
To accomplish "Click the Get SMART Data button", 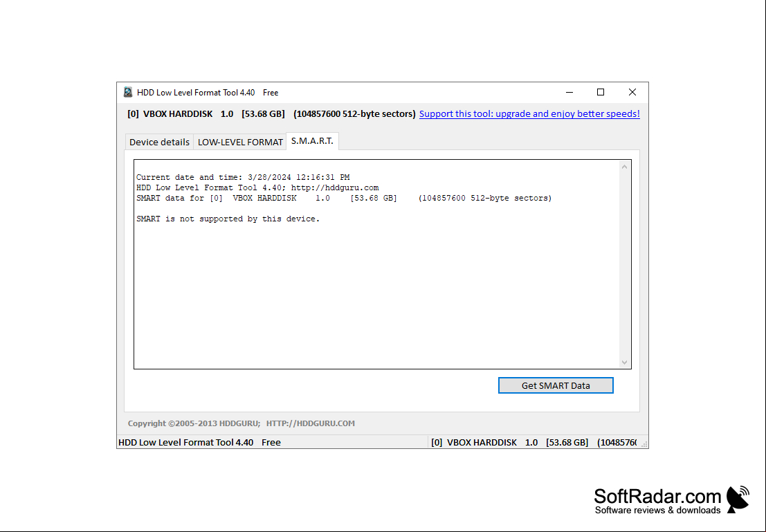I will 556,385.
